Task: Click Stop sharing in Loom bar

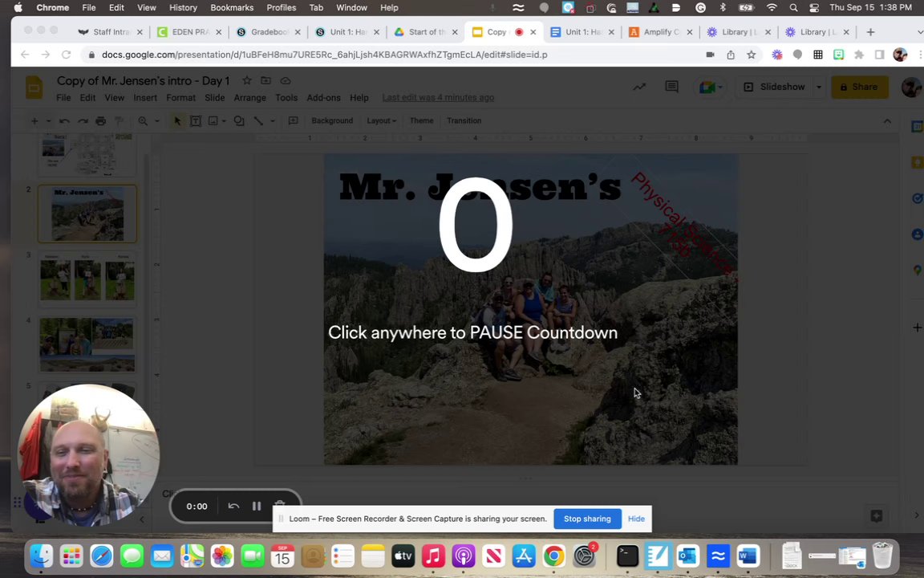Action: click(x=587, y=519)
